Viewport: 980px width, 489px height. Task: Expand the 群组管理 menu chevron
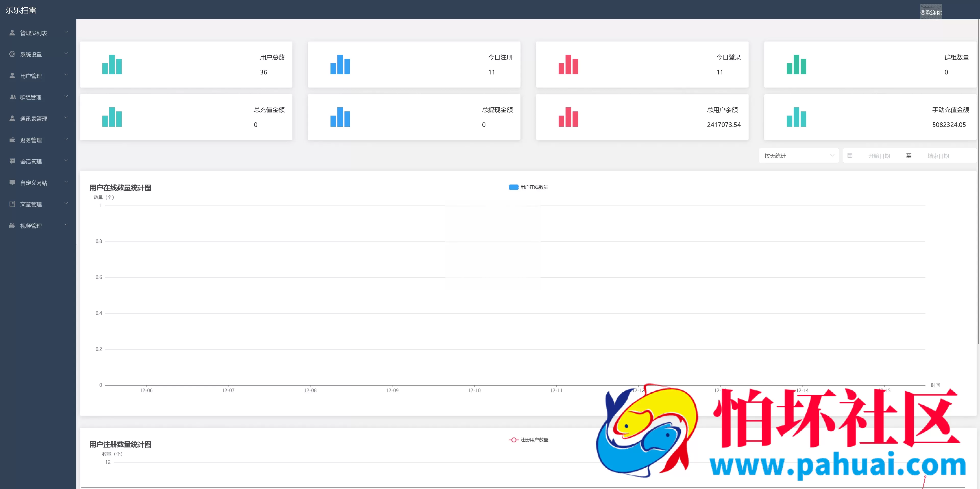point(66,96)
